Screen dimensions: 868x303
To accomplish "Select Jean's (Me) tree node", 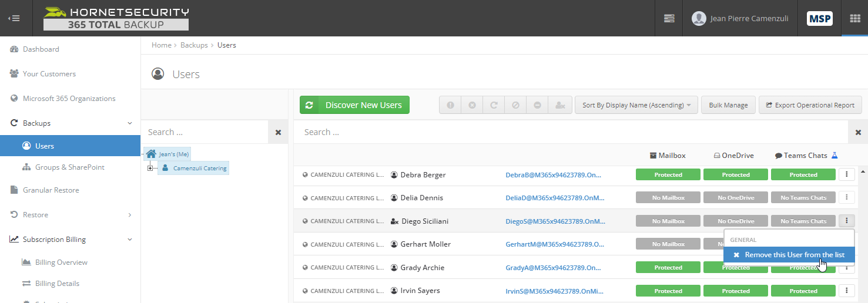I will 168,154.
